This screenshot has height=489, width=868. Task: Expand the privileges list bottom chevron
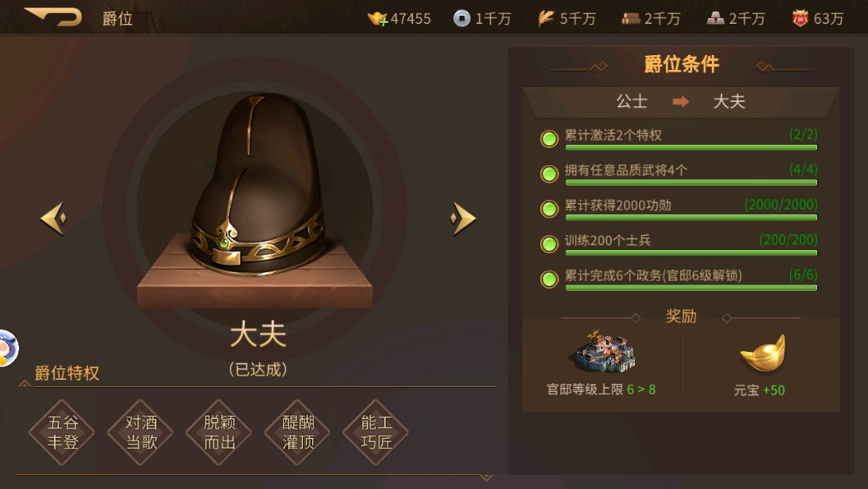pos(486,477)
